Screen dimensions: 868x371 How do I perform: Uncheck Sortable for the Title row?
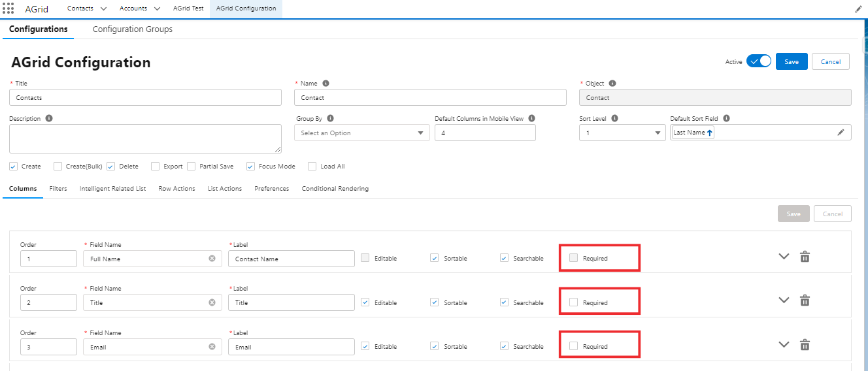coord(435,302)
